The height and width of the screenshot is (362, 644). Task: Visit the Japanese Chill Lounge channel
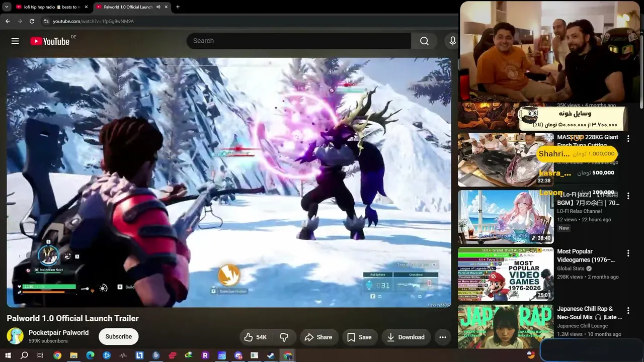(x=582, y=326)
